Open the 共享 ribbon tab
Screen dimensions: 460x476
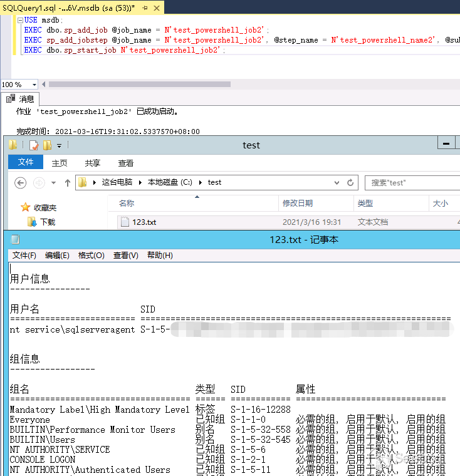pyautogui.click(x=92, y=163)
